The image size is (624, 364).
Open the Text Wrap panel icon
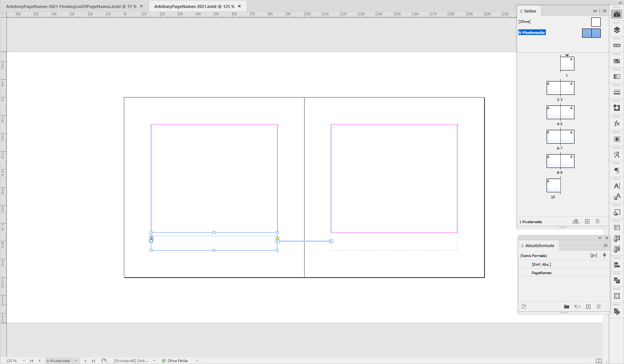617,139
